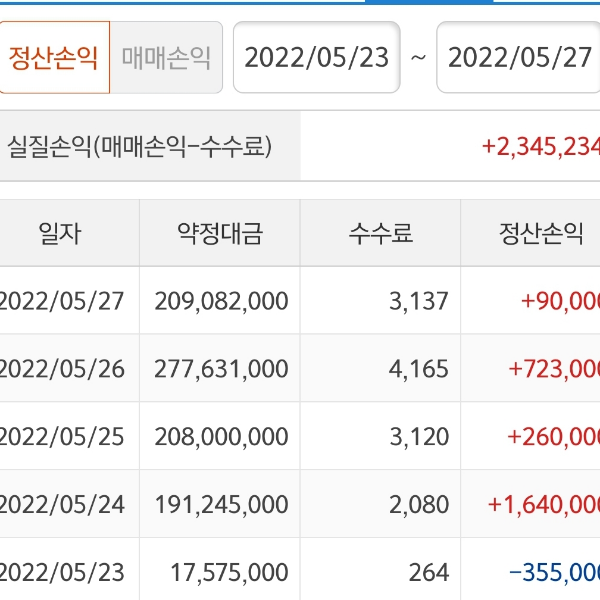The height and width of the screenshot is (600, 600).
Task: Click the 일자 column header
Action: point(60,234)
